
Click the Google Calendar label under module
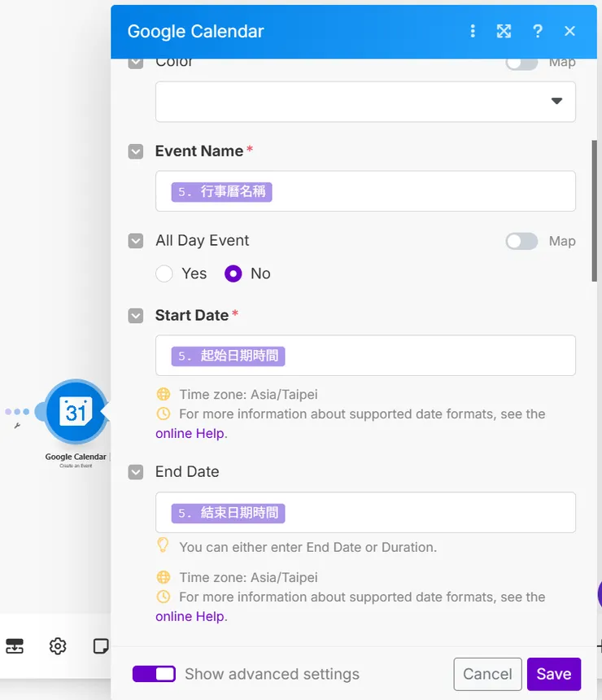coord(76,457)
